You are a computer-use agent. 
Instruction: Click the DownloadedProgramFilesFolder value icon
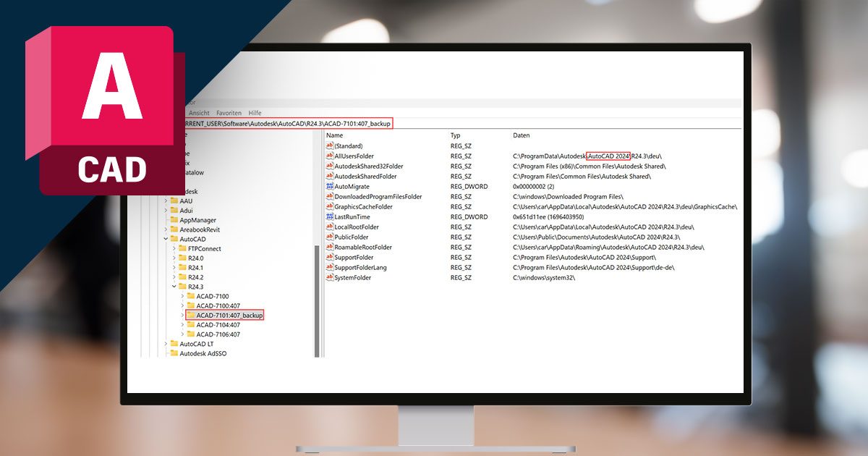pyautogui.click(x=330, y=197)
